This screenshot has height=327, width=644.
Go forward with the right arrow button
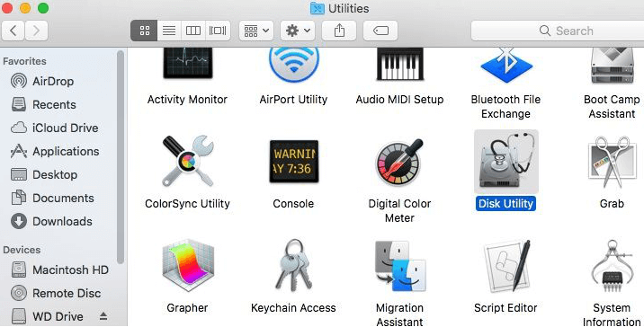point(37,31)
